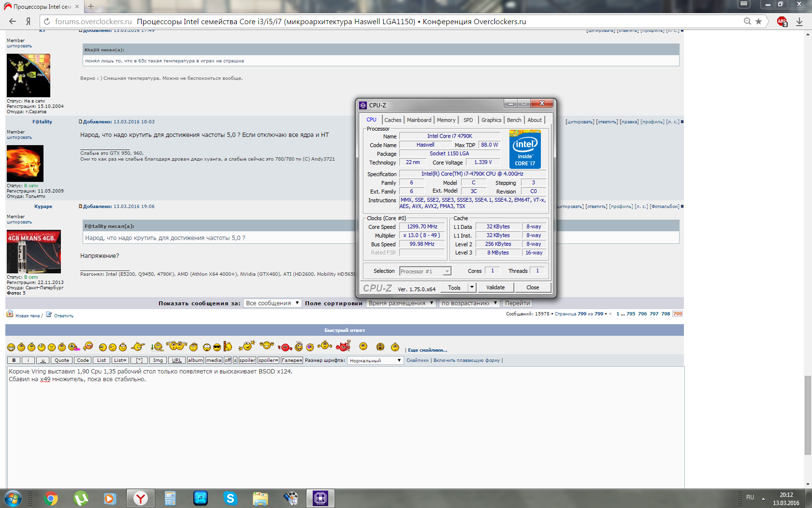812x508 pixels.
Task: Insert a URL tag
Action: coord(177,360)
